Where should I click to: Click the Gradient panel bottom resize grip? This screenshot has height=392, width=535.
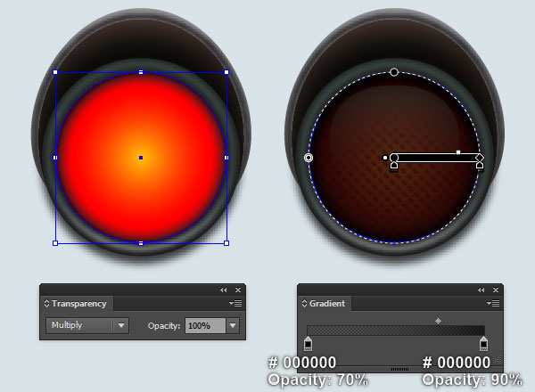click(399, 369)
